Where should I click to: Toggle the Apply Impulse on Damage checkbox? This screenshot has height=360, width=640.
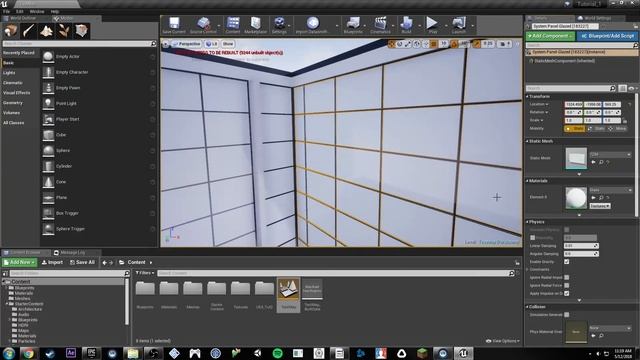coord(567,293)
